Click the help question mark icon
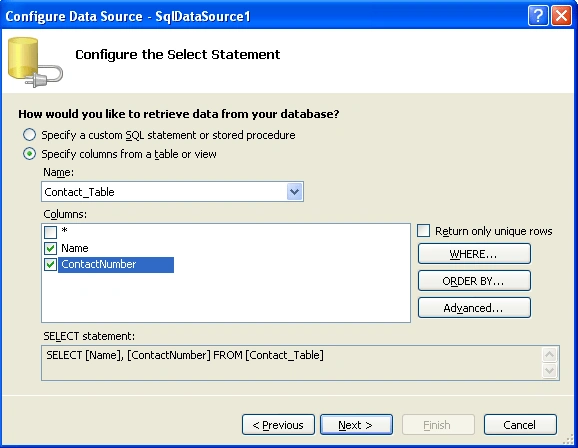The image size is (578, 448). coord(538,16)
